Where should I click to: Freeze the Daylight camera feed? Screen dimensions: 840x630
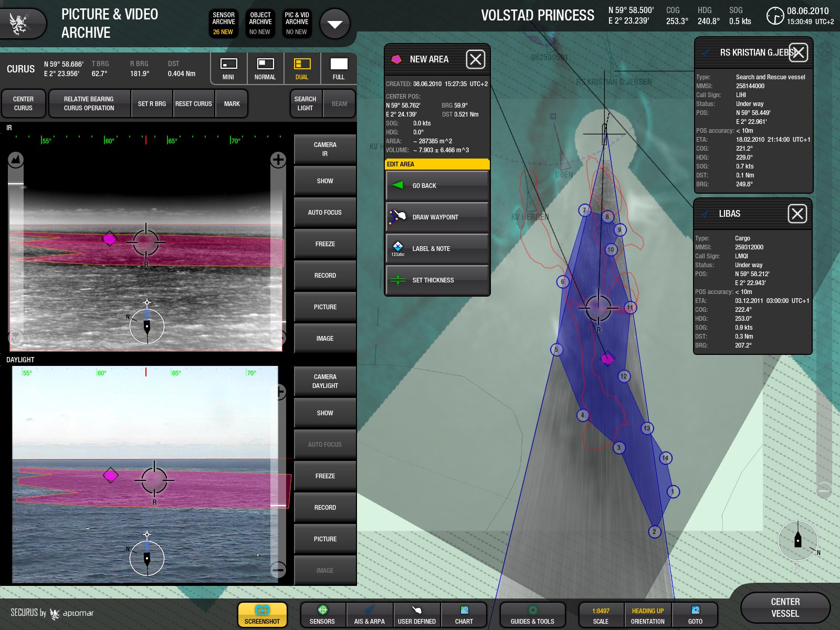[x=325, y=476]
